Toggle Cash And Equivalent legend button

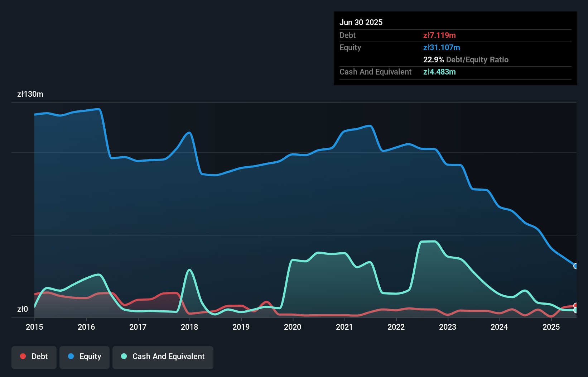(x=163, y=357)
